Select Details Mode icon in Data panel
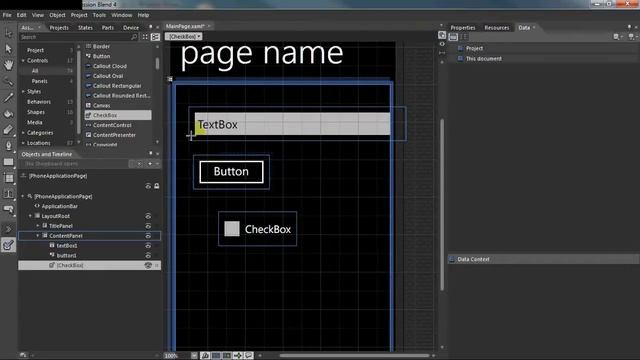640x360 pixels. (464, 37)
